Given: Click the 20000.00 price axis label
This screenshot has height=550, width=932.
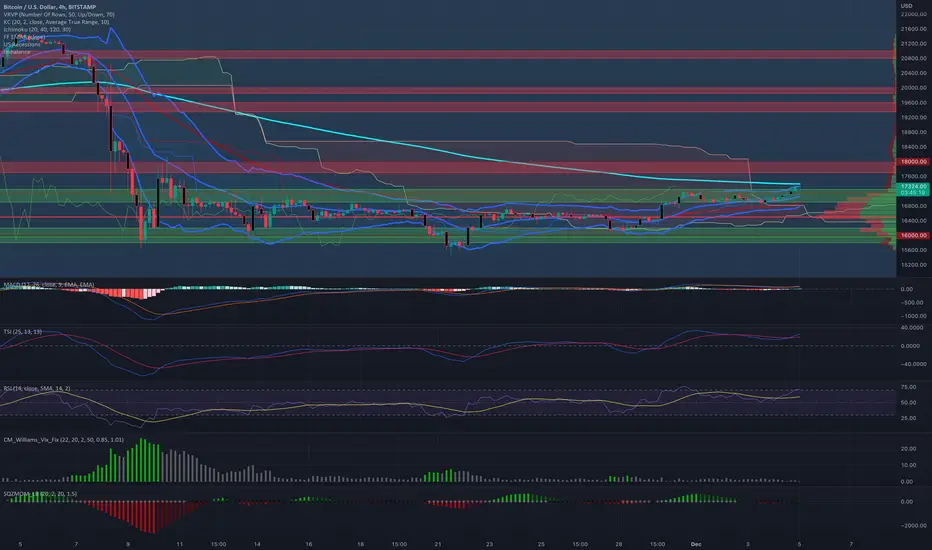Looking at the screenshot, I should tap(914, 88).
